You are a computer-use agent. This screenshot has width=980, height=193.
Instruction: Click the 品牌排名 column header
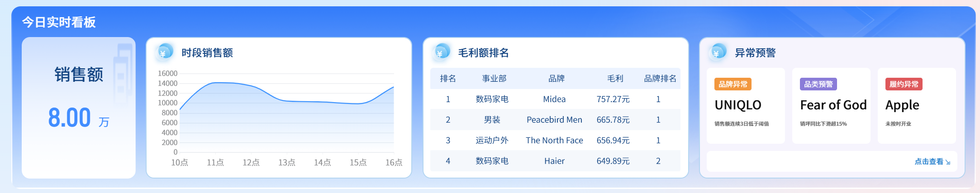660,79
